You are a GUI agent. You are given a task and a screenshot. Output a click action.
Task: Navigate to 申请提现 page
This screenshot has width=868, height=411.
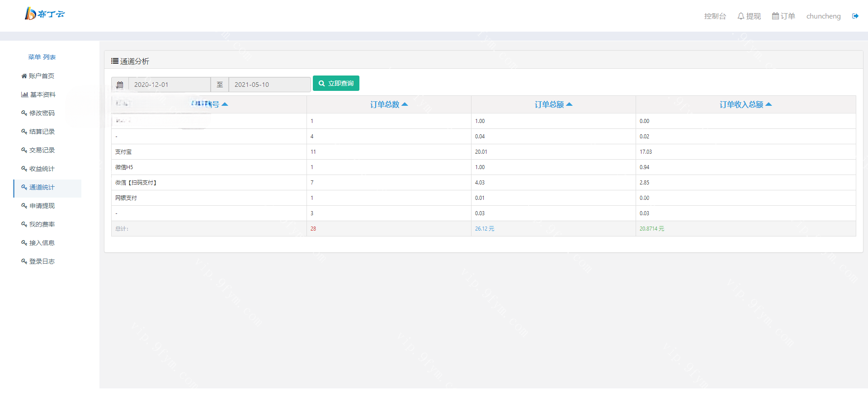coord(42,206)
